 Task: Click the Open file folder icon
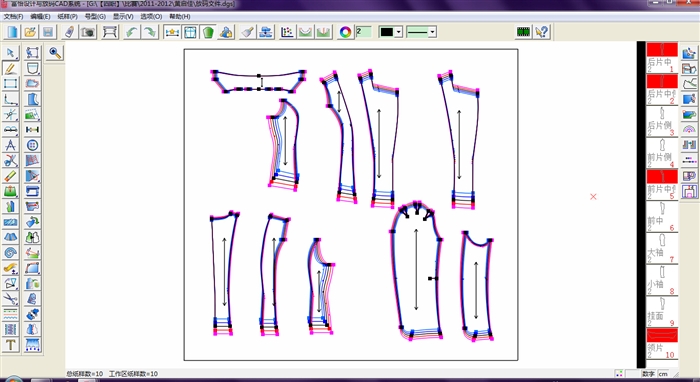point(30,32)
